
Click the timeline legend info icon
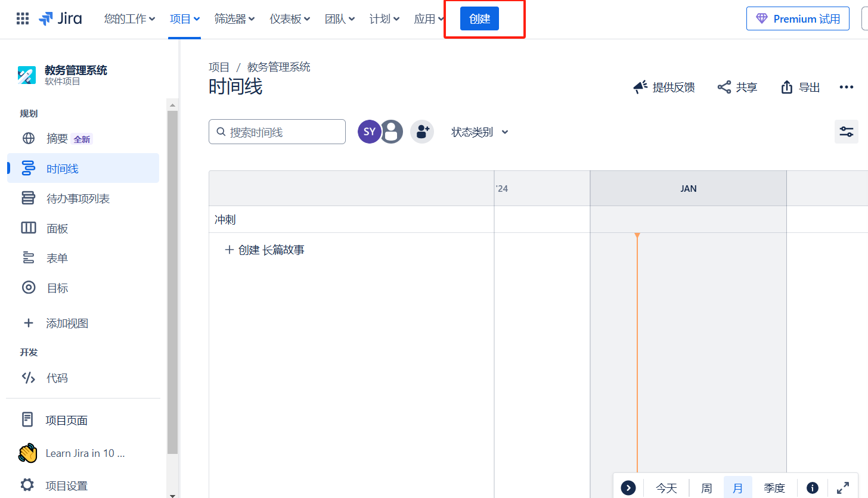813,488
